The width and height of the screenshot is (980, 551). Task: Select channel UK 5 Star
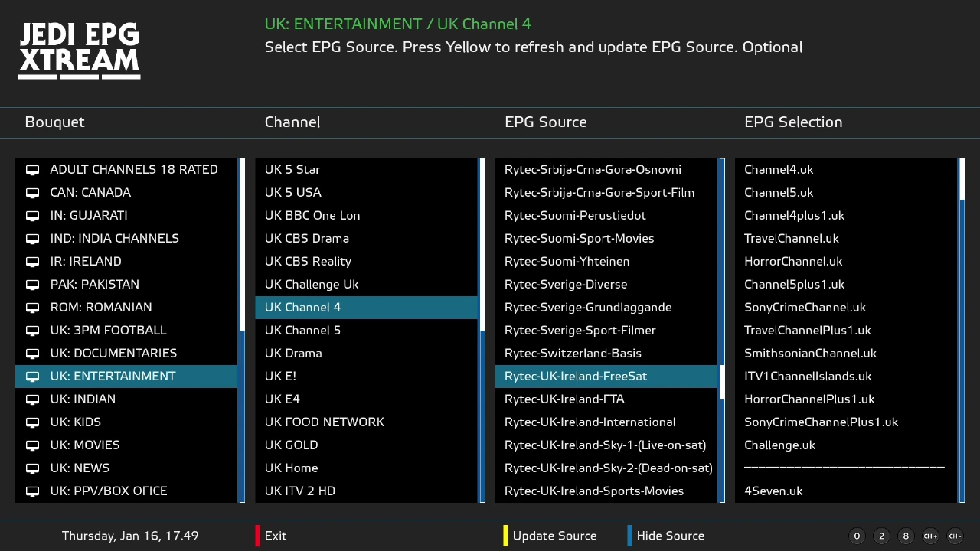pyautogui.click(x=366, y=170)
